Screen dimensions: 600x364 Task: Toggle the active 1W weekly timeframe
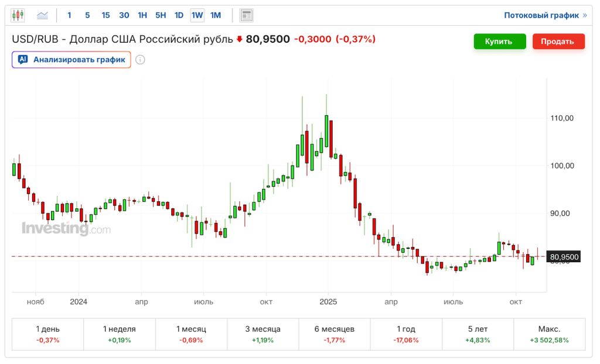pos(196,15)
